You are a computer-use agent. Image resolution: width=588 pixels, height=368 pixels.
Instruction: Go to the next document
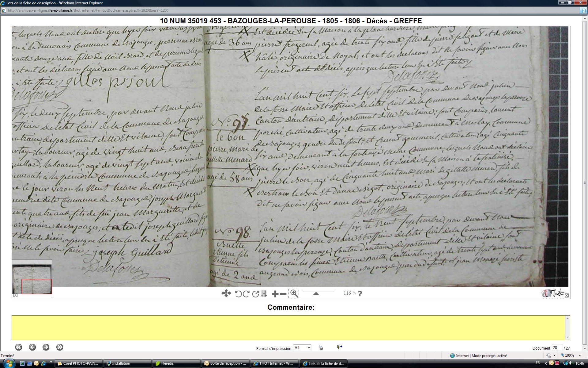click(x=46, y=347)
